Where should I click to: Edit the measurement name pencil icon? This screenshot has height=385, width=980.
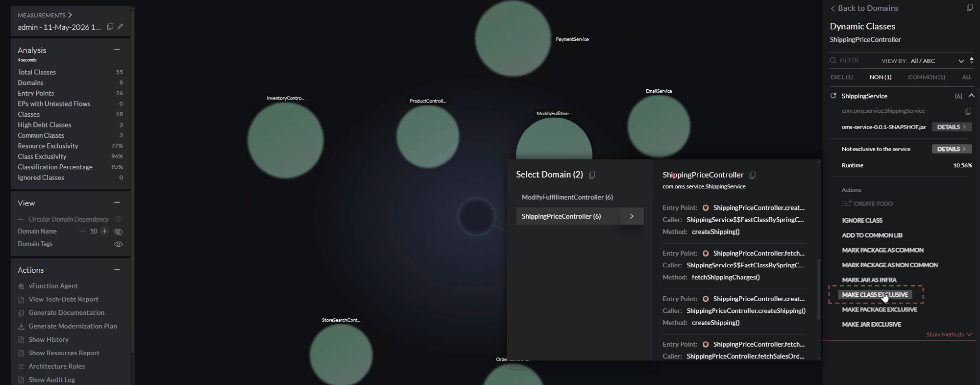[x=120, y=27]
